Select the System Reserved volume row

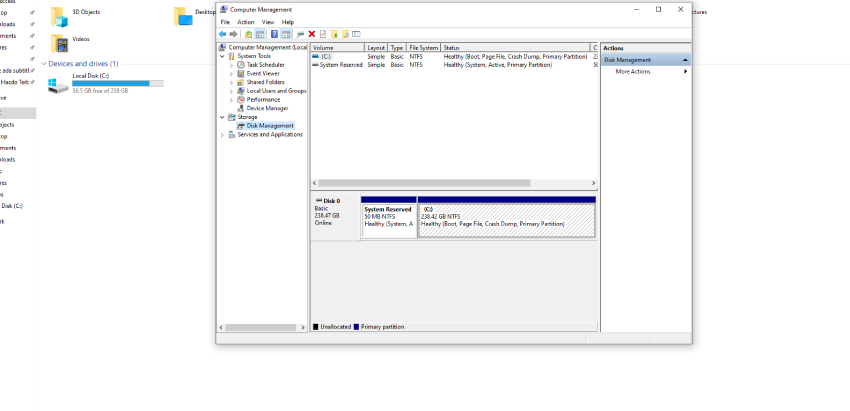pos(454,65)
